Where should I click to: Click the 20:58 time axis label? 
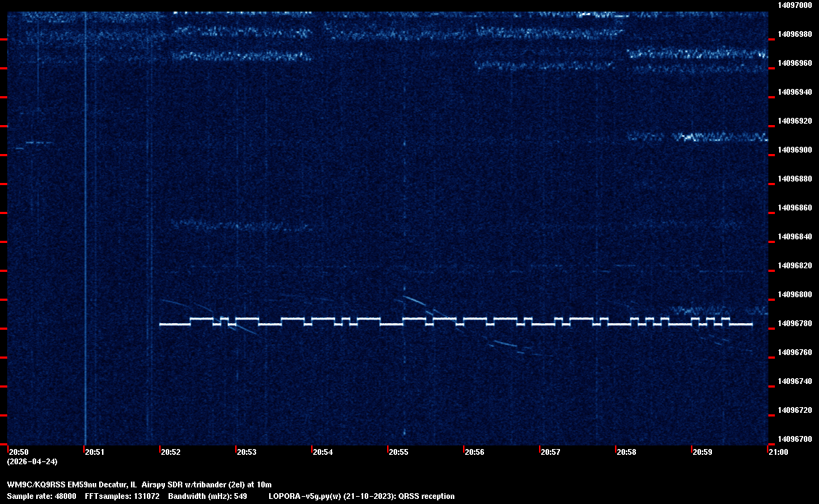click(x=626, y=452)
